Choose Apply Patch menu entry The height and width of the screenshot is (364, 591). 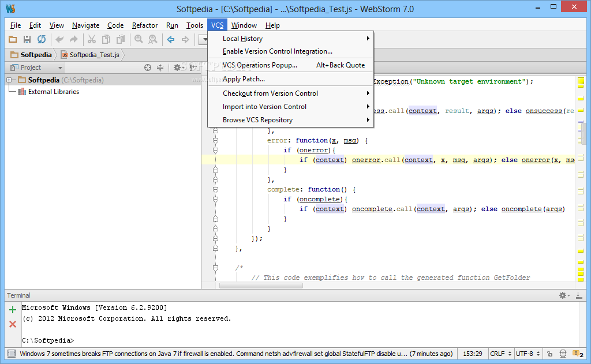click(x=291, y=79)
